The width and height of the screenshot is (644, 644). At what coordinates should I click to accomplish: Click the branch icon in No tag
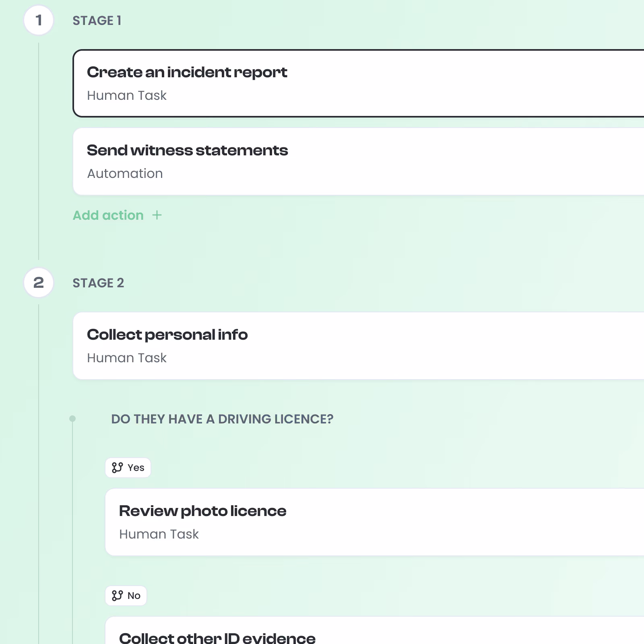tap(117, 596)
